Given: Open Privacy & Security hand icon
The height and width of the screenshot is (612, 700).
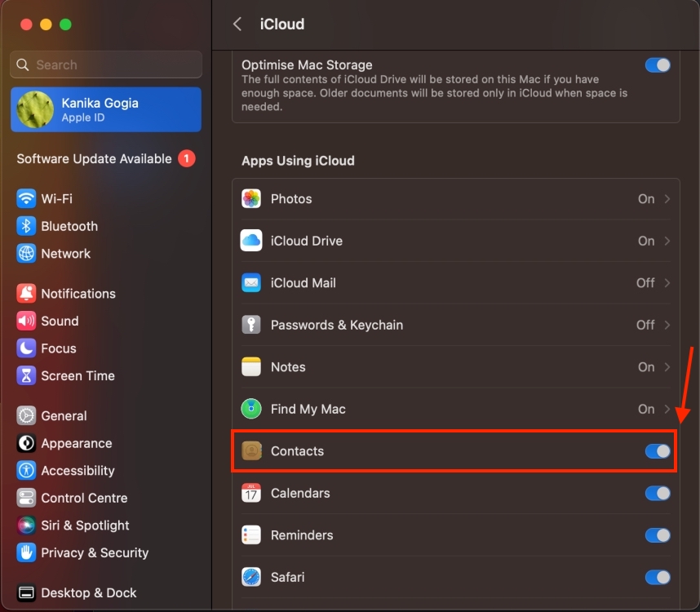Looking at the screenshot, I should pos(26,552).
